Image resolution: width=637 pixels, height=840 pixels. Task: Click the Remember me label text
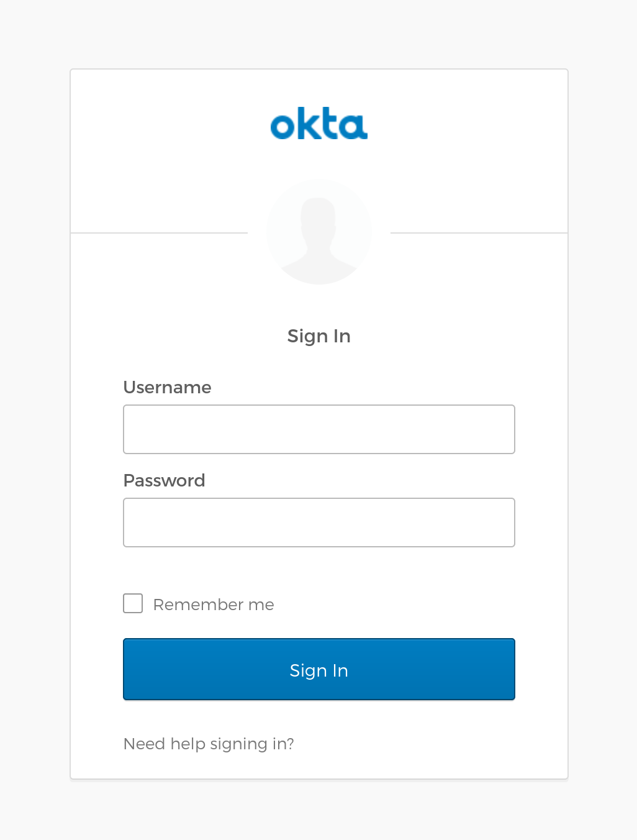[x=214, y=604]
